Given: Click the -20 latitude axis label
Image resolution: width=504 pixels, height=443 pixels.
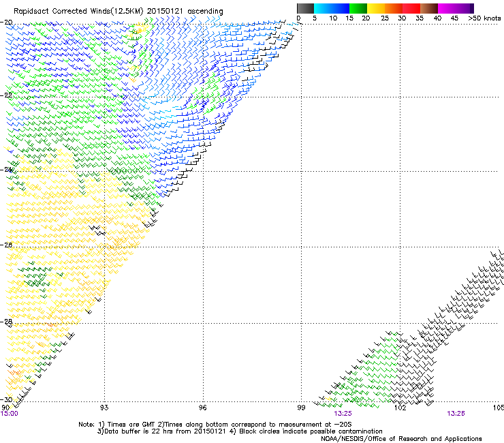Looking at the screenshot, I should 6,22.
